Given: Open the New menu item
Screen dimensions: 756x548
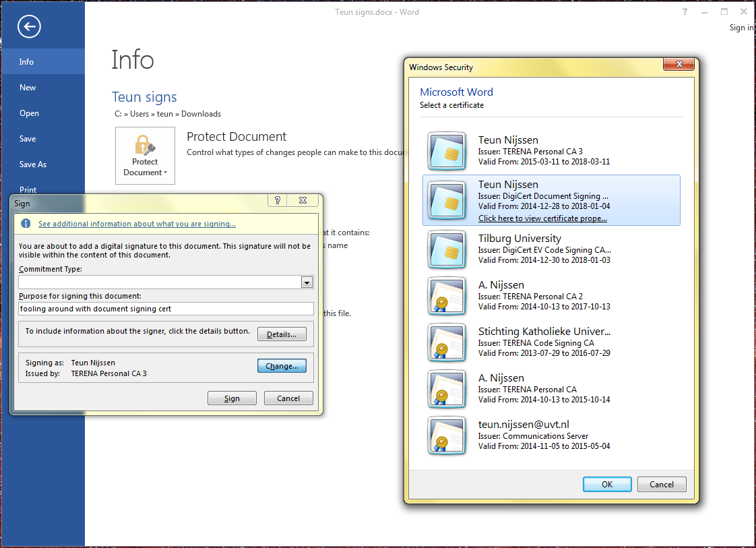Looking at the screenshot, I should point(28,88).
